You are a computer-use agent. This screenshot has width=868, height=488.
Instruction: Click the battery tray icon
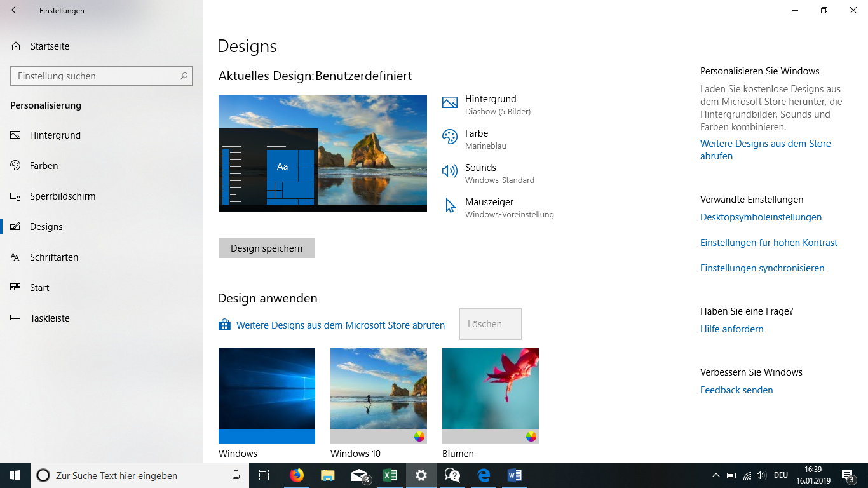[731, 475]
